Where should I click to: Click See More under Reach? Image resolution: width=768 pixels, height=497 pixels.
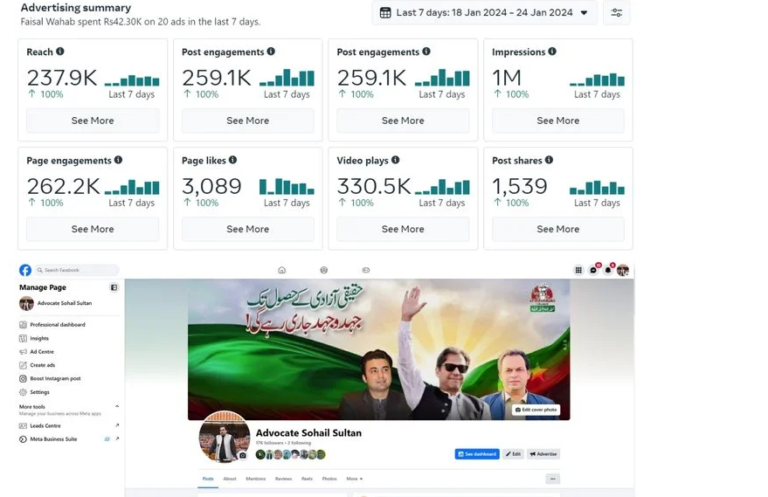pyautogui.click(x=92, y=121)
